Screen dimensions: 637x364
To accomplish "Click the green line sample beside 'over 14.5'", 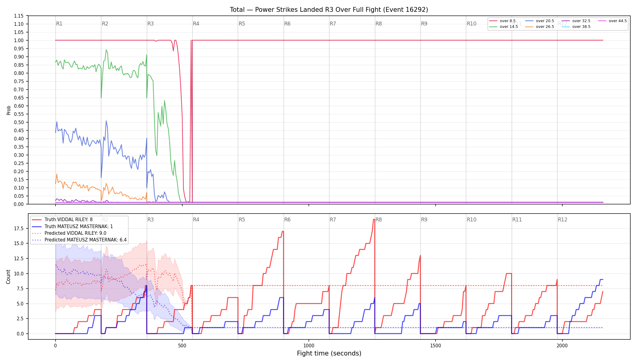I will pyautogui.click(x=493, y=27).
